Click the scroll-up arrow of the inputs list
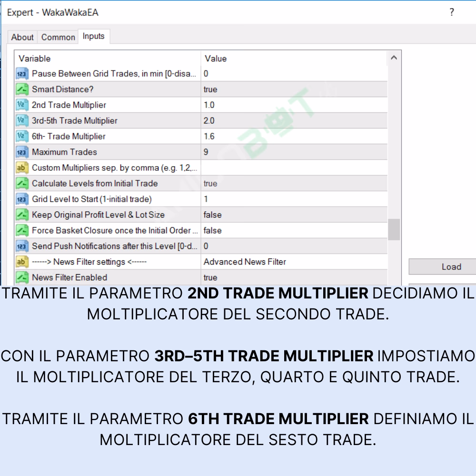This screenshot has height=476, width=476. 394,58
